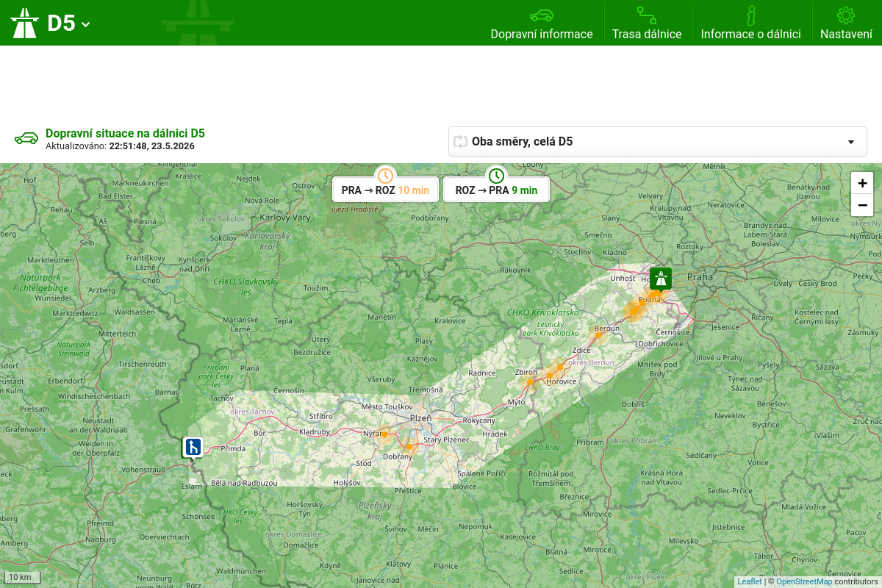This screenshot has height=588, width=882.
Task: Click the Kladruby label on map
Action: [315, 431]
